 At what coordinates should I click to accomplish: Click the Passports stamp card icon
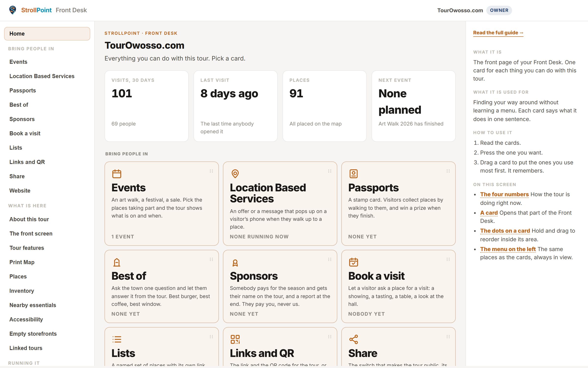click(x=353, y=174)
